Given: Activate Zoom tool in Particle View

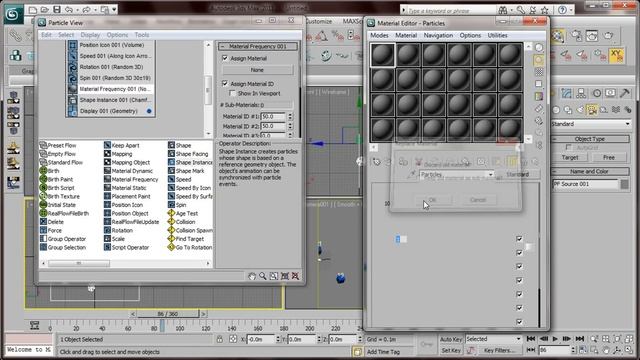Looking at the screenshot, I should (x=263, y=276).
